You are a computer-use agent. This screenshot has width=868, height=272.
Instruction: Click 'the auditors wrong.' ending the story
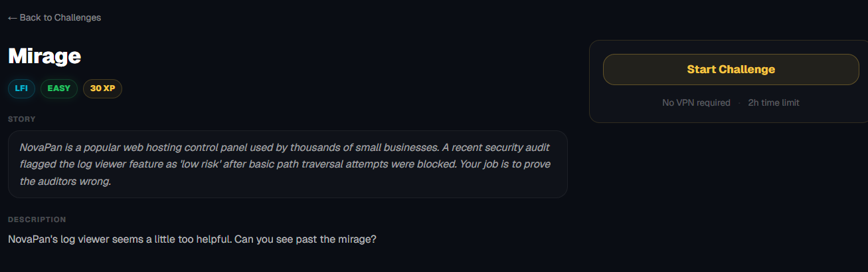65,182
